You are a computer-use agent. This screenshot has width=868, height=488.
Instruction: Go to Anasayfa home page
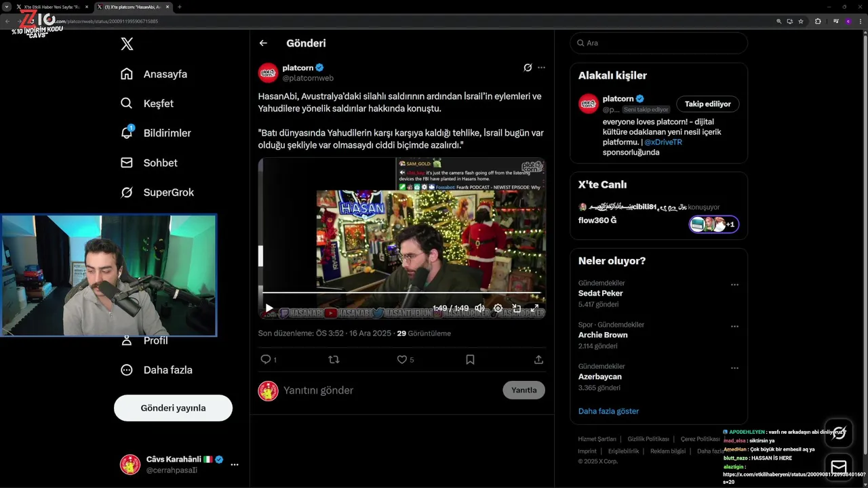click(154, 74)
